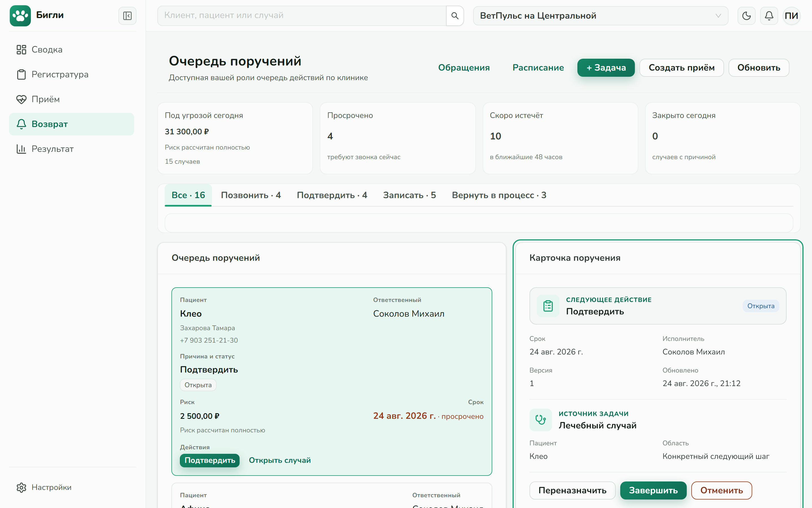Switch to the Позвонить · 4 tab
Image resolution: width=812 pixels, height=508 pixels.
[251, 195]
